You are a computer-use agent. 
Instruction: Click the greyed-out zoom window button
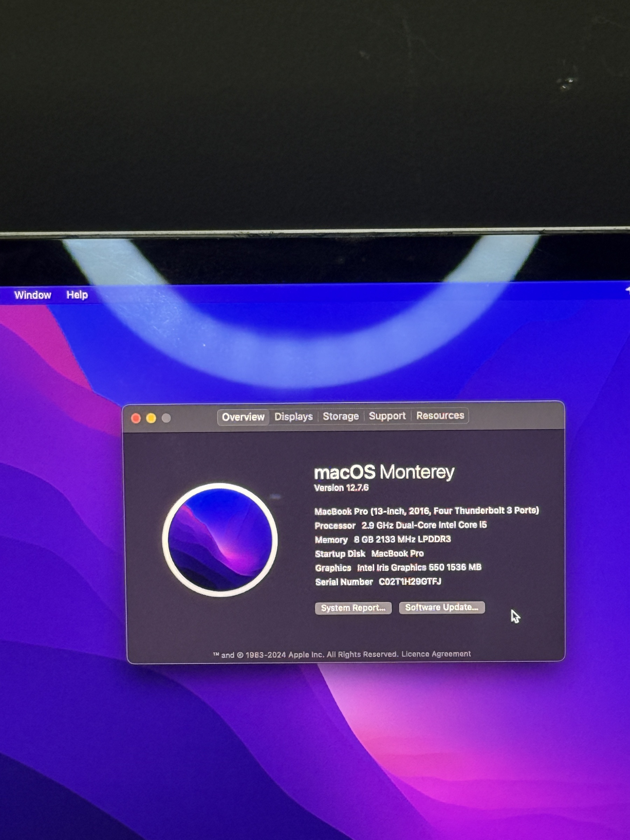(x=166, y=418)
